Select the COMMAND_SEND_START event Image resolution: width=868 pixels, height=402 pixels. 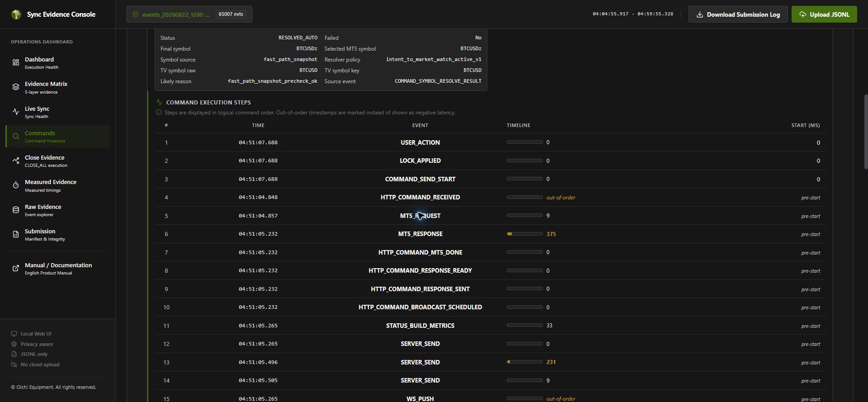coord(420,179)
